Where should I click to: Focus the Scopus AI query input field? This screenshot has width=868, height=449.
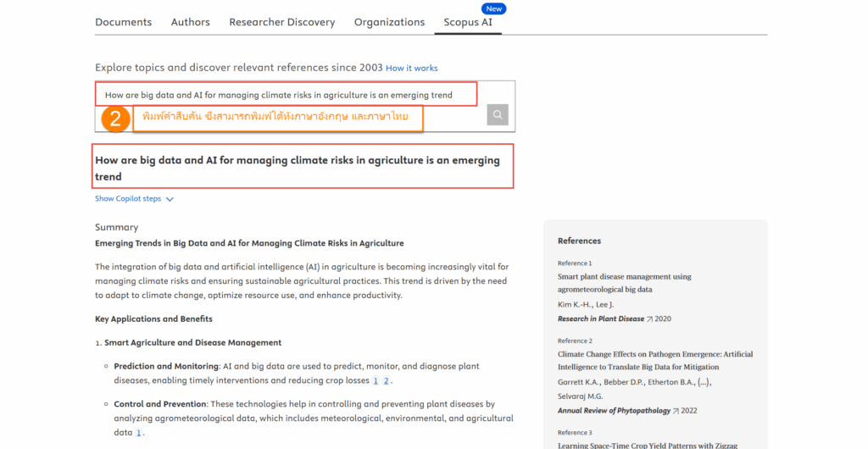click(288, 95)
